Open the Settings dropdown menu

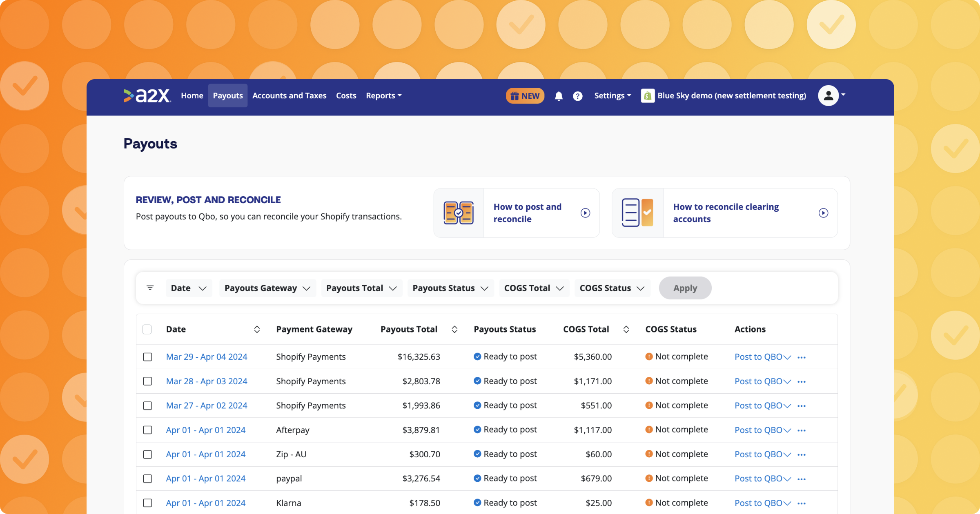click(x=612, y=95)
